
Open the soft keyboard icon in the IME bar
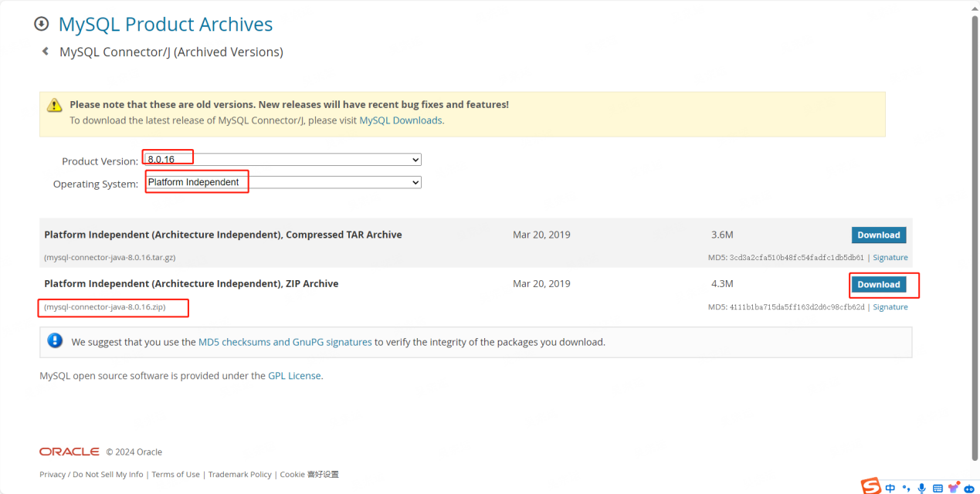[x=938, y=488]
